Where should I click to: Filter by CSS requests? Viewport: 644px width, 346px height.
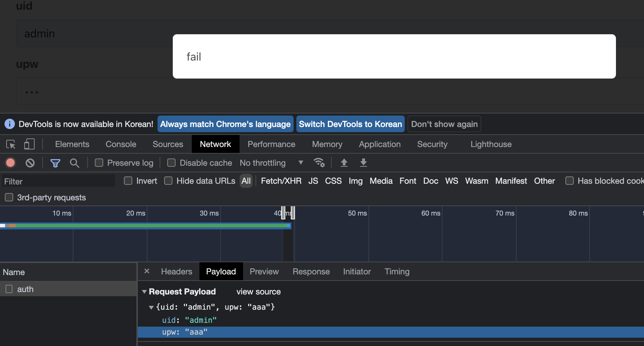333,181
